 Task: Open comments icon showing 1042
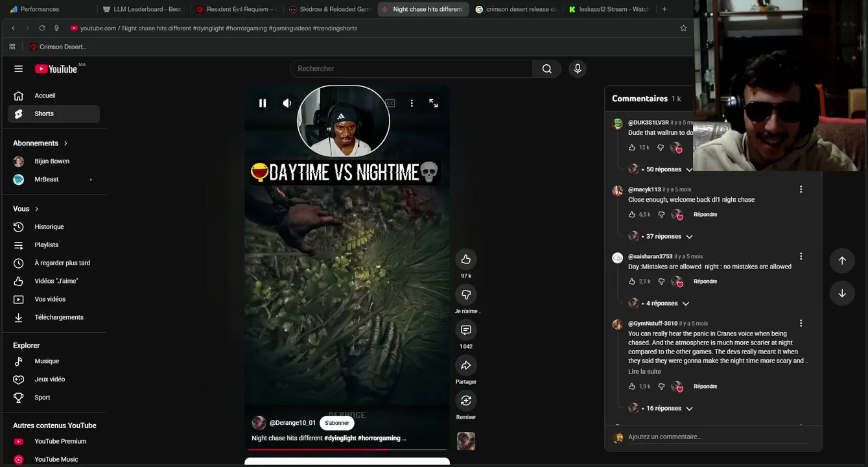(466, 330)
